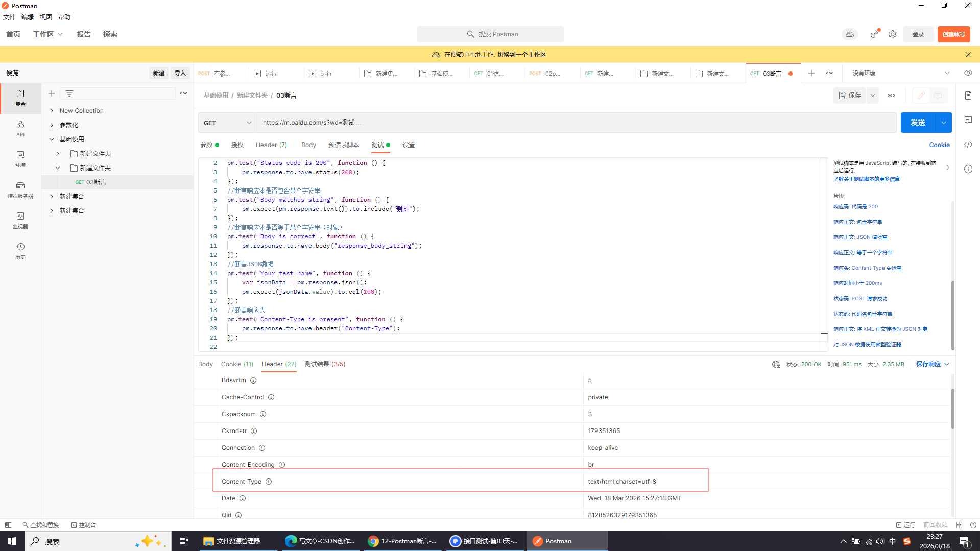Insert snippet 响应时间小于 200ms
Image resolution: width=980 pixels, height=551 pixels.
857,283
